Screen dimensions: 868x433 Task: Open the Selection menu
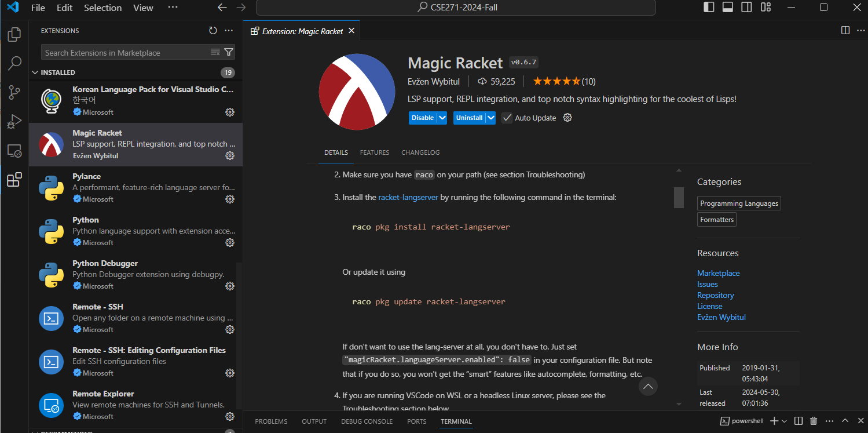click(x=103, y=8)
